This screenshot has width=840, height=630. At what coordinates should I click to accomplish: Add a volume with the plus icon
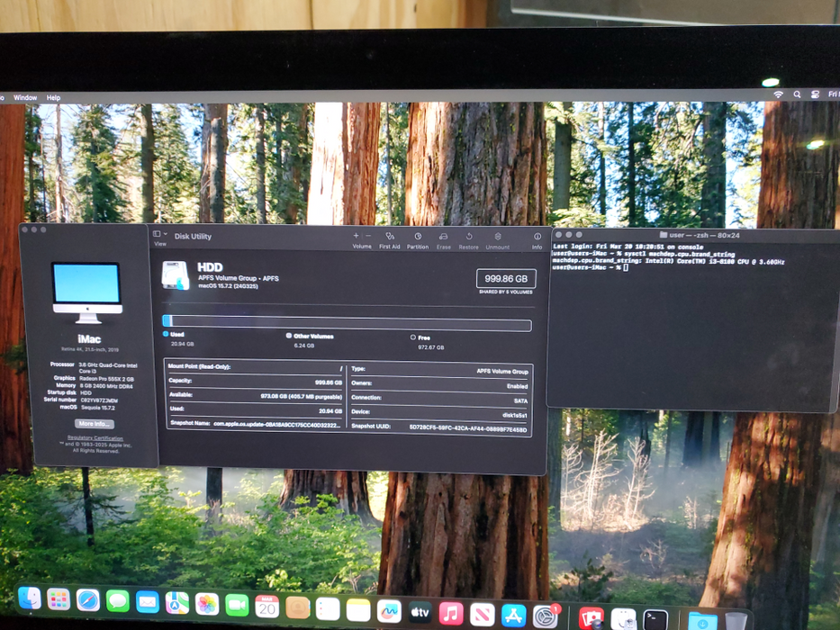coord(356,236)
